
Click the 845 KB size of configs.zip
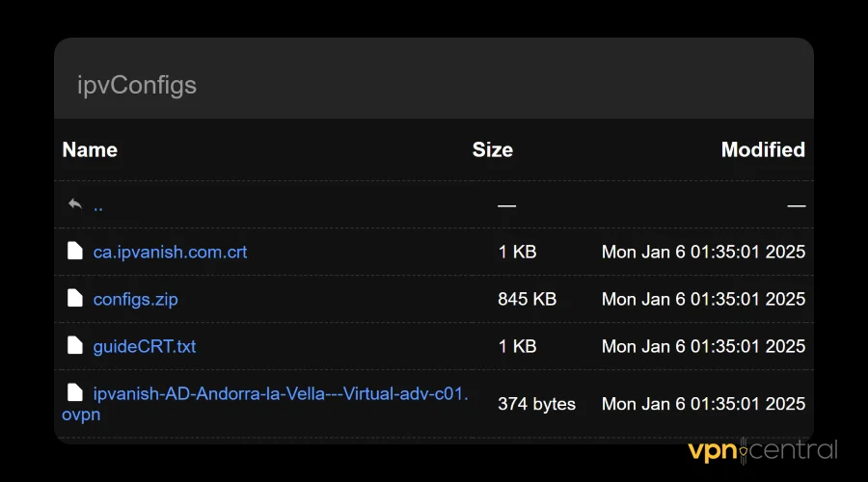527,299
